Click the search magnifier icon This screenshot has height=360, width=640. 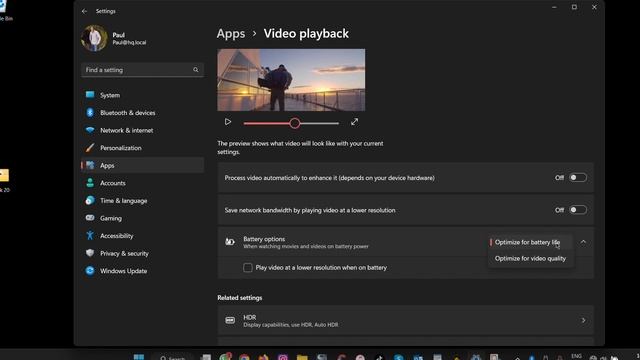(x=196, y=70)
